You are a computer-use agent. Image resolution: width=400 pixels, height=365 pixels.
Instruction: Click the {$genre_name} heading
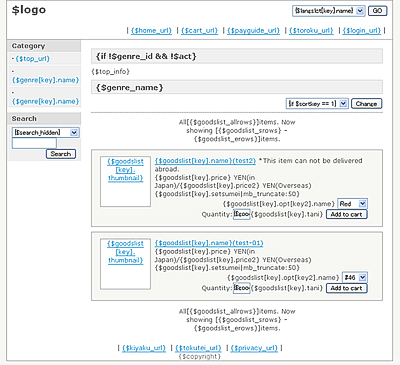pos(129,88)
